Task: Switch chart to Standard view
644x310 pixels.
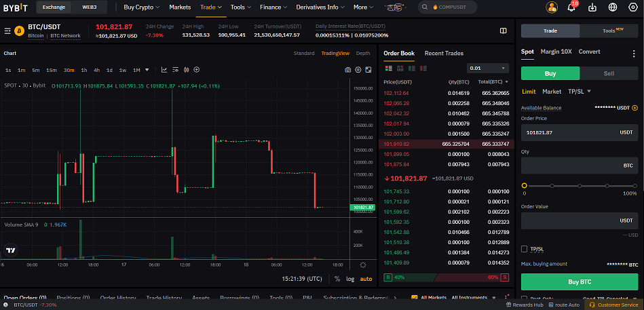Action: tap(304, 53)
